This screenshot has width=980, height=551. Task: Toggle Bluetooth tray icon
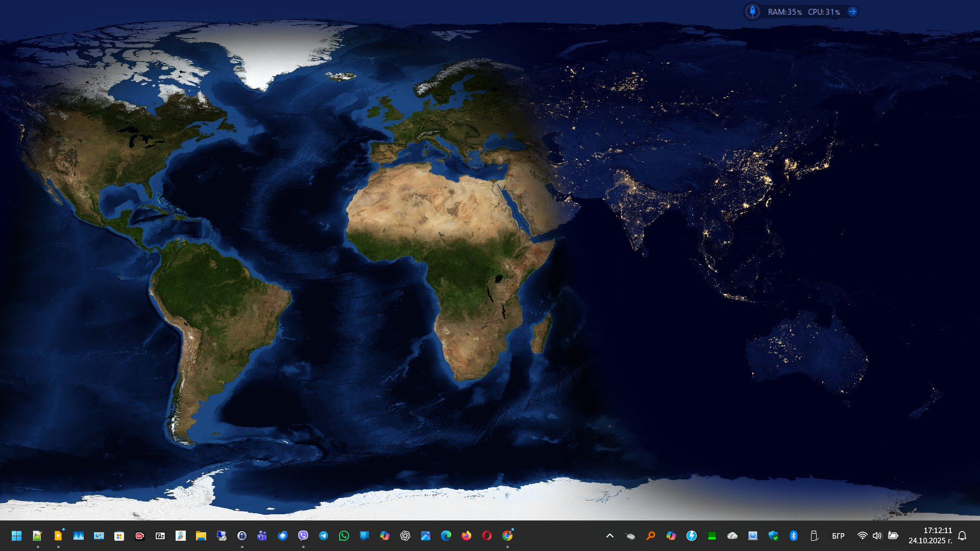[794, 536]
